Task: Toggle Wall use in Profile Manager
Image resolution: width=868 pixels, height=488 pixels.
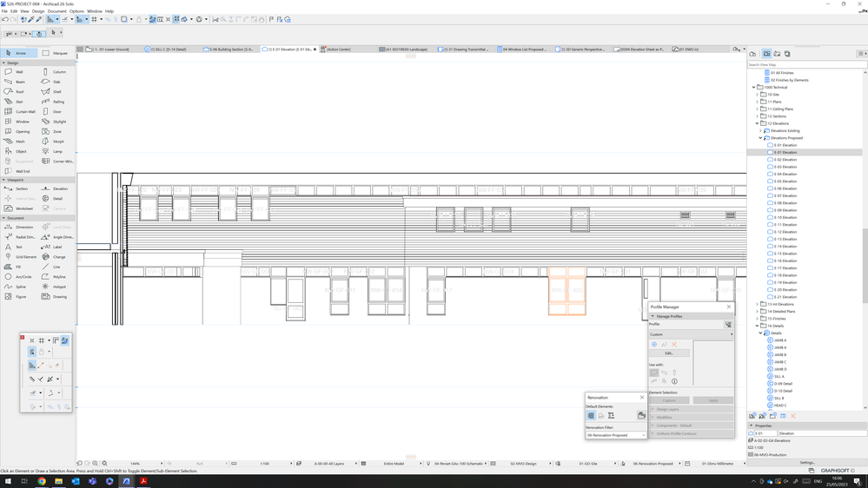Action: (x=653, y=373)
